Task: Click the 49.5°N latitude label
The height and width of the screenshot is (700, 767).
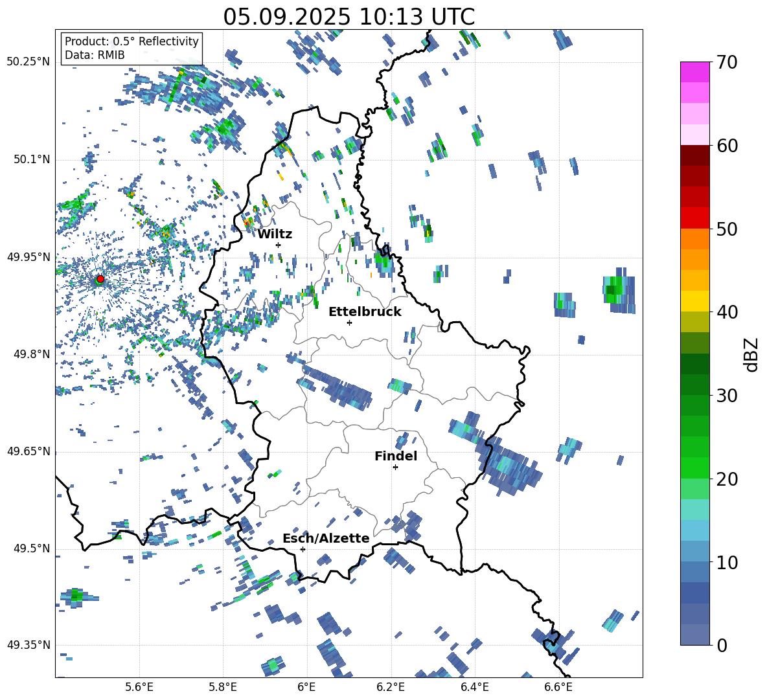Action: coord(31,548)
